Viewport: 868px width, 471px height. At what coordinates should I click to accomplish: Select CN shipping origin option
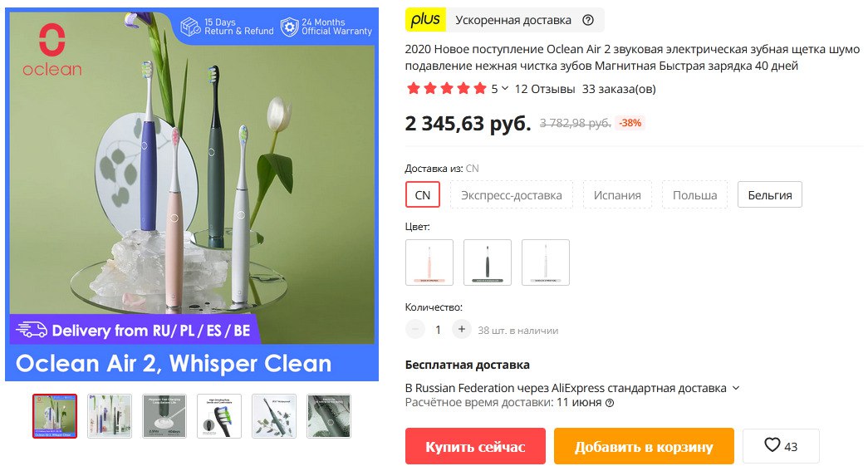click(x=423, y=195)
